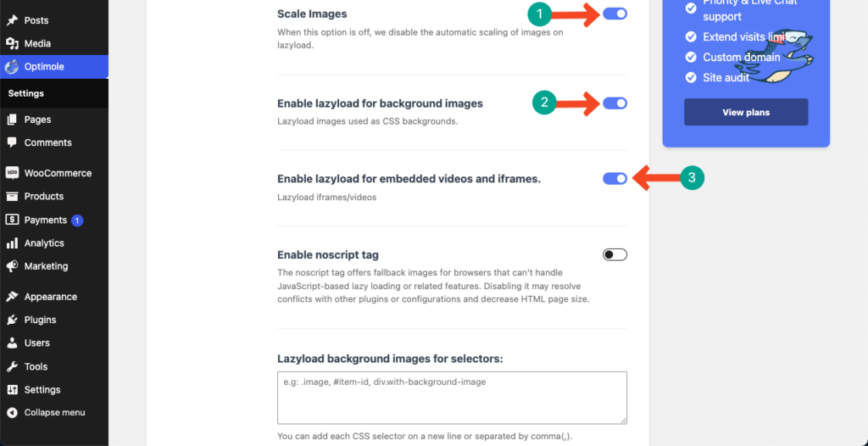Click the lazyload selectors text area
868x446 pixels.
(452, 398)
